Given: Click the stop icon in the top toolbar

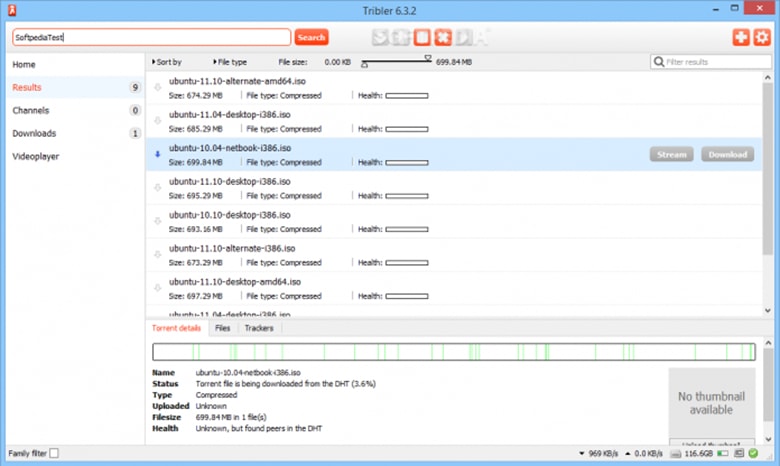Looking at the screenshot, I should tap(422, 38).
